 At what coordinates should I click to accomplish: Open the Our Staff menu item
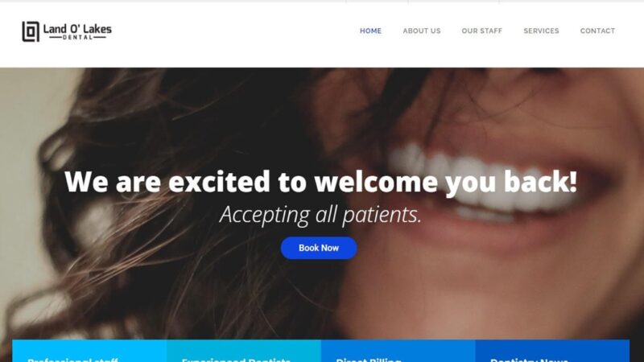[481, 31]
